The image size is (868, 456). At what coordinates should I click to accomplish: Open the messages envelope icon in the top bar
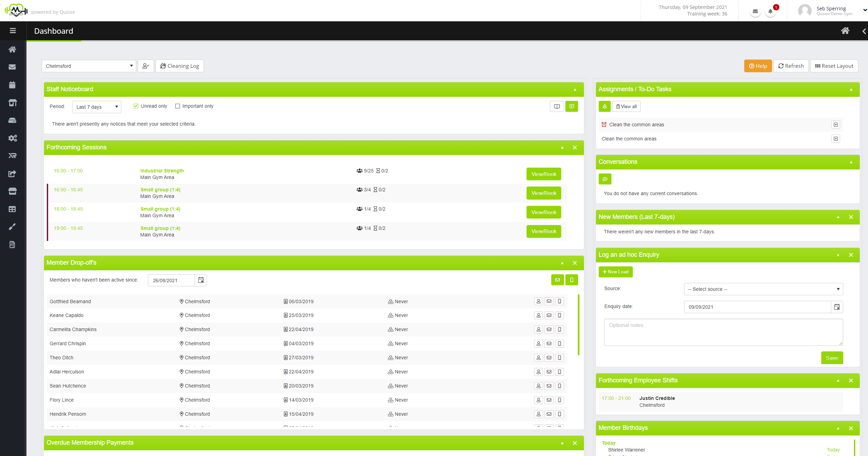(755, 11)
